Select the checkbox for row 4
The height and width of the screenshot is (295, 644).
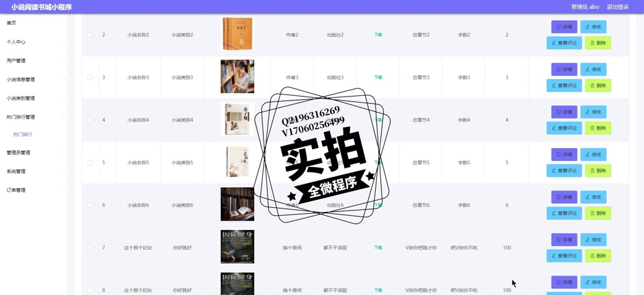90,120
